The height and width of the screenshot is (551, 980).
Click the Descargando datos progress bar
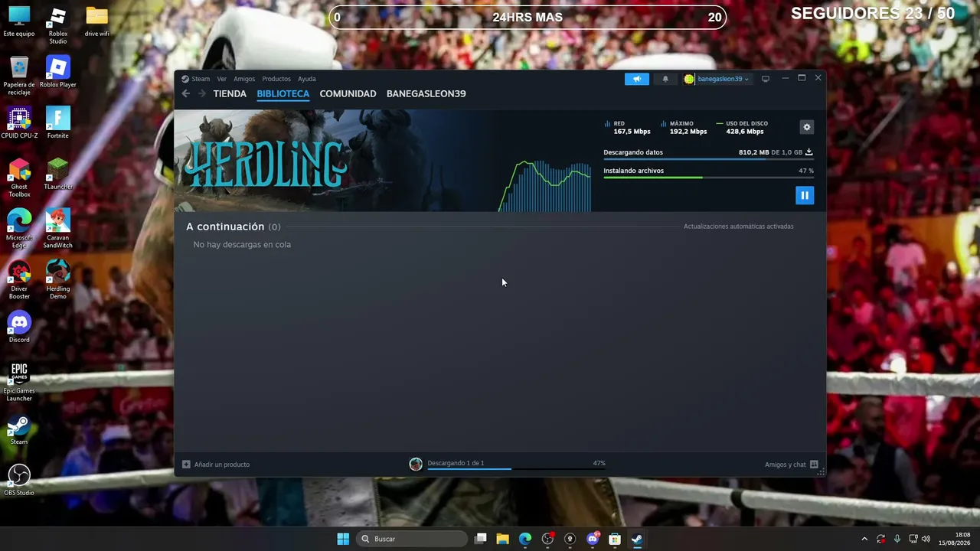click(x=708, y=159)
